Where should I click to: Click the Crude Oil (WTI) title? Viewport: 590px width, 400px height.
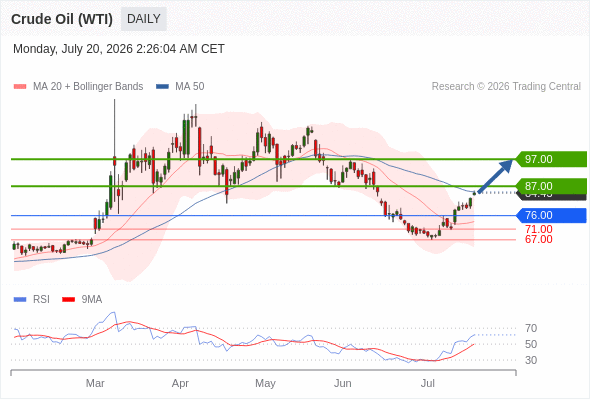click(62, 19)
